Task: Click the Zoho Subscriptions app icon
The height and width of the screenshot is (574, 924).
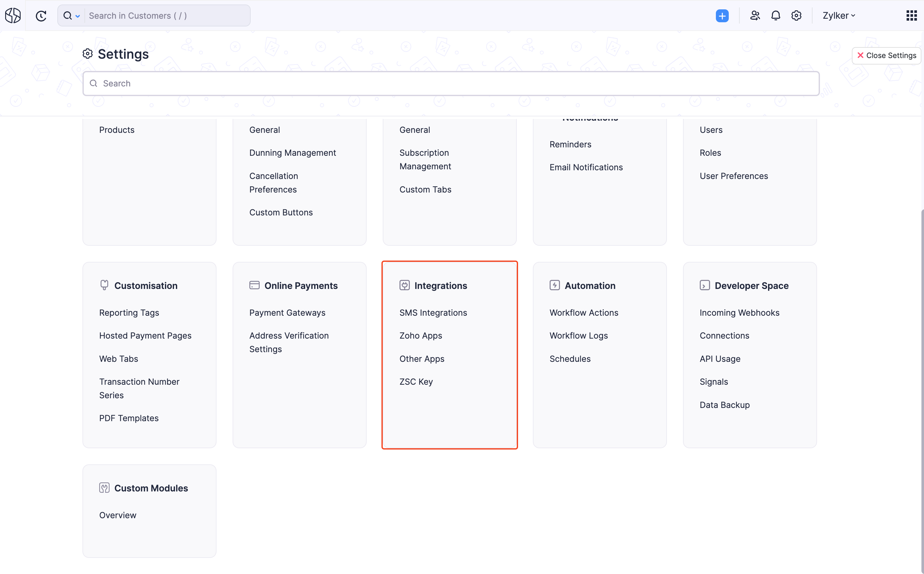Action: (x=13, y=15)
